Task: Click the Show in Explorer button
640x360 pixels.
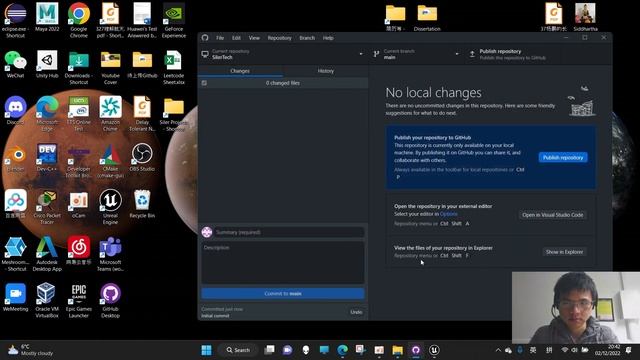Action: [564, 252]
